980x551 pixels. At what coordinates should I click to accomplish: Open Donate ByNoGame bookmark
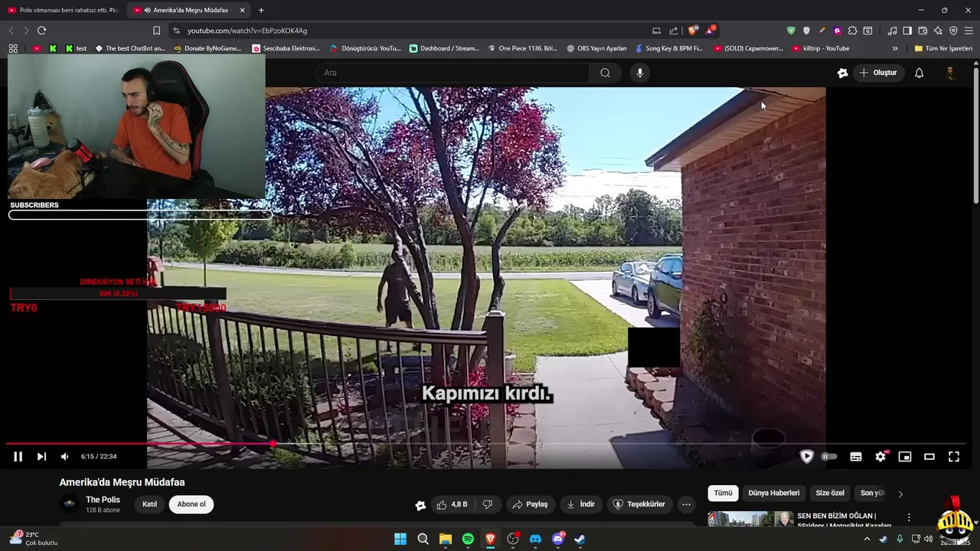coord(207,48)
